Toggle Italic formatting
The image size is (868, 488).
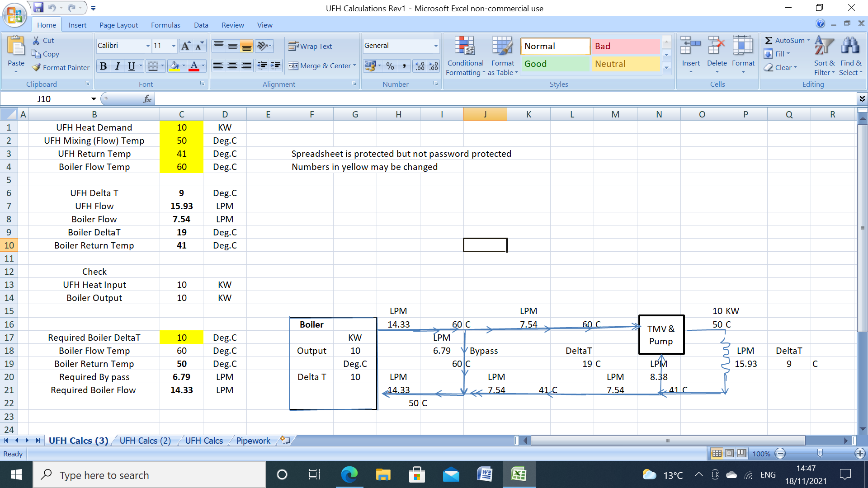click(x=117, y=66)
